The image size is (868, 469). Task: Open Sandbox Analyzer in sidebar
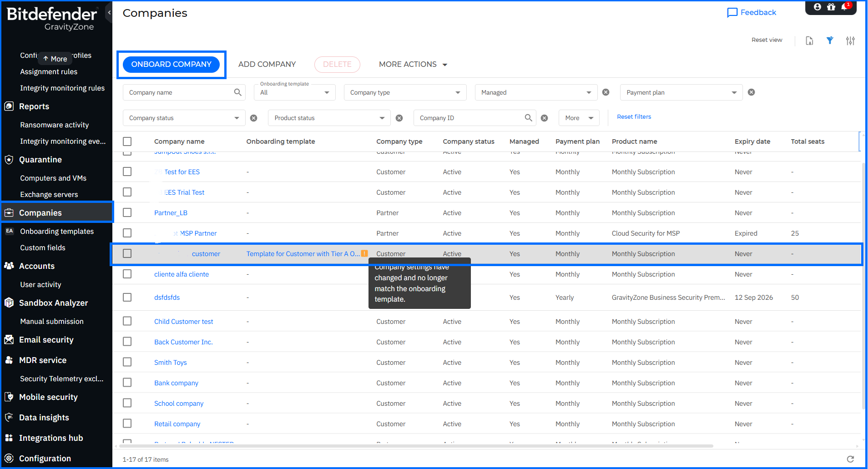point(53,303)
